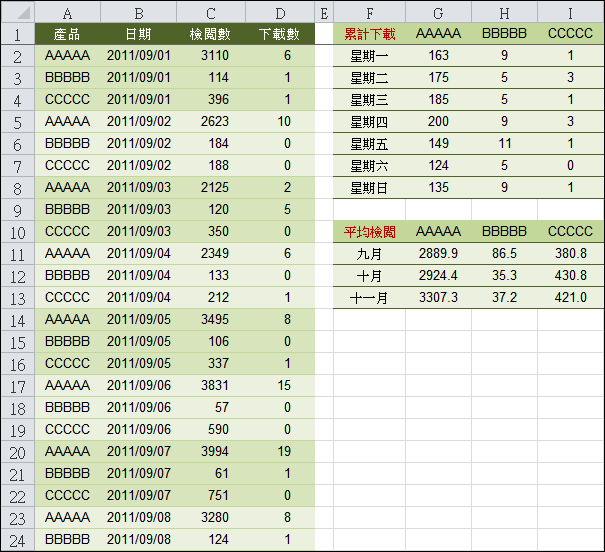The width and height of the screenshot is (605, 552).
Task: Click the 十月 row label
Action: tap(370, 275)
